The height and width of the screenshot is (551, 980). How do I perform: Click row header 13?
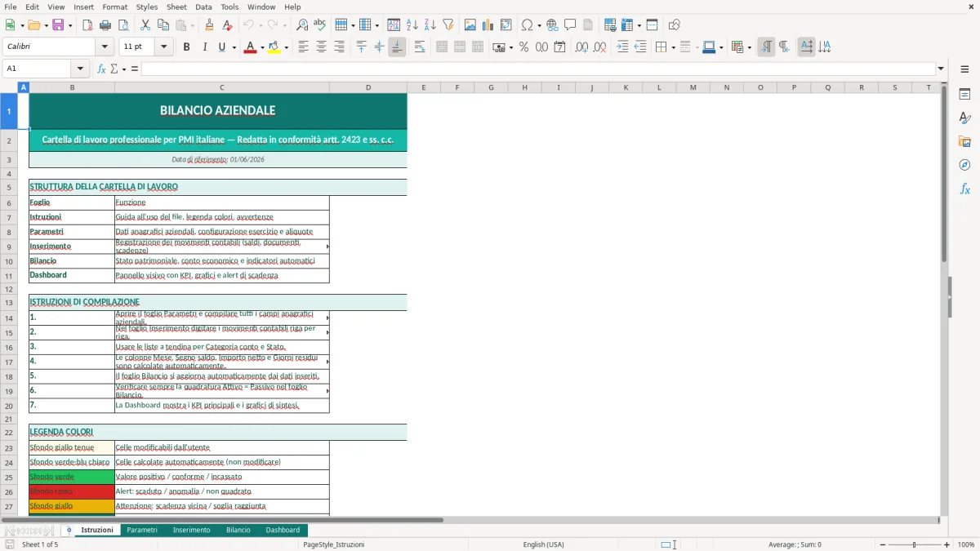(9, 302)
